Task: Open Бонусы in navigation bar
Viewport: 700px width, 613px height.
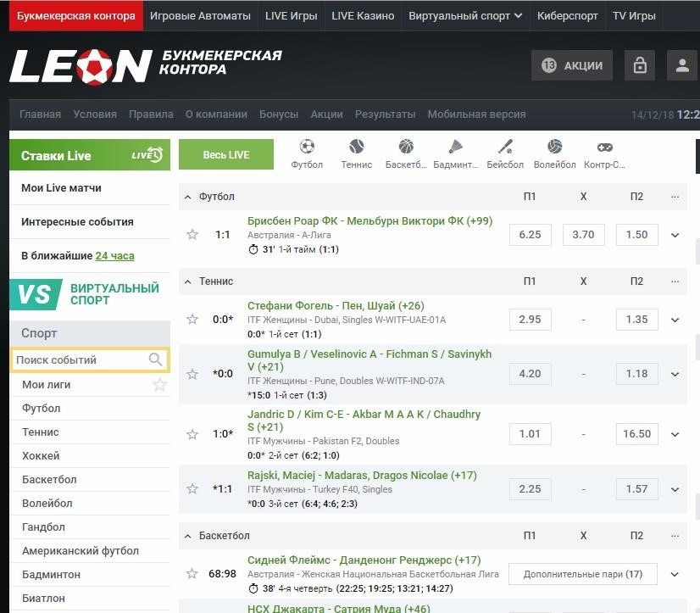Action: point(279,114)
